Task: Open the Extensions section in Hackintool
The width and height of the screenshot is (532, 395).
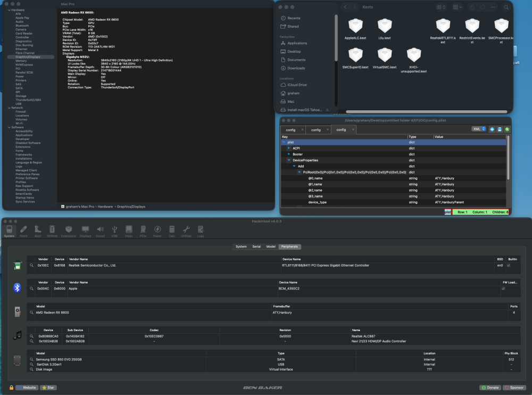Action: pos(69,231)
